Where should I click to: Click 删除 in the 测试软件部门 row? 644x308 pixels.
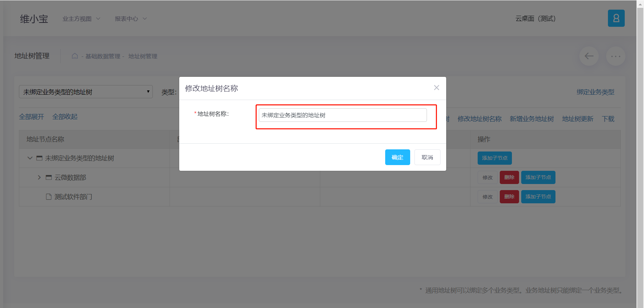coord(509,197)
